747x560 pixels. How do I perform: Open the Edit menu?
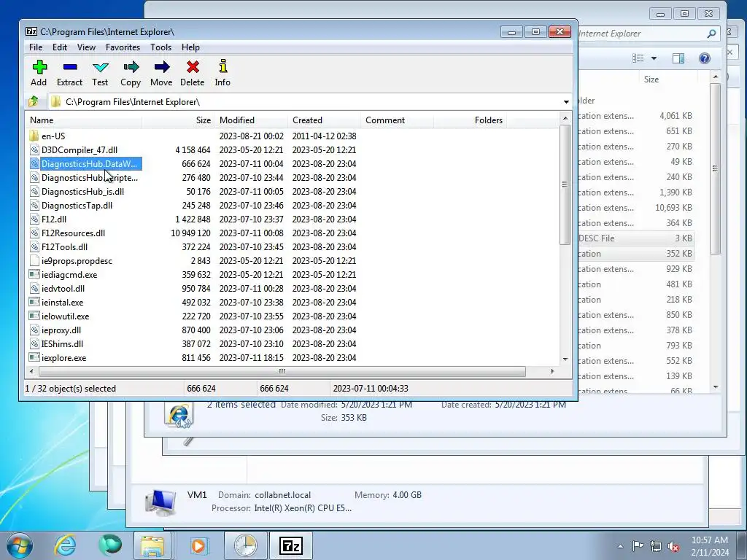[x=60, y=47]
